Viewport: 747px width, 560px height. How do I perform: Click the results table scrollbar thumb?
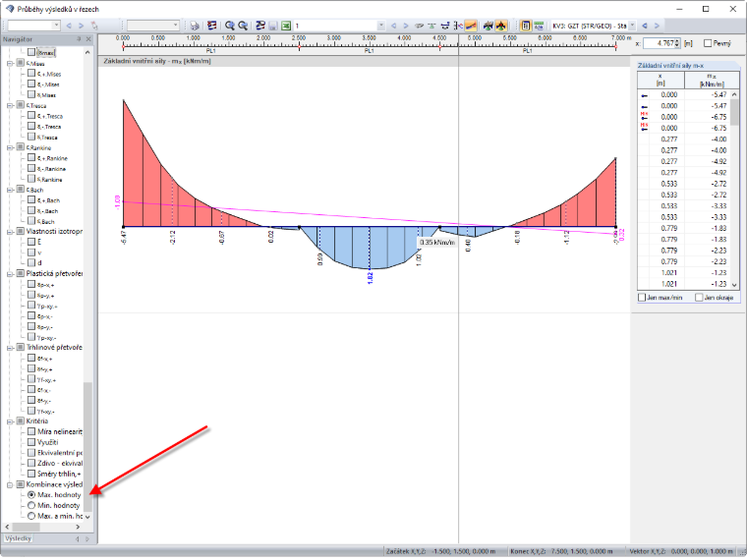click(734, 111)
